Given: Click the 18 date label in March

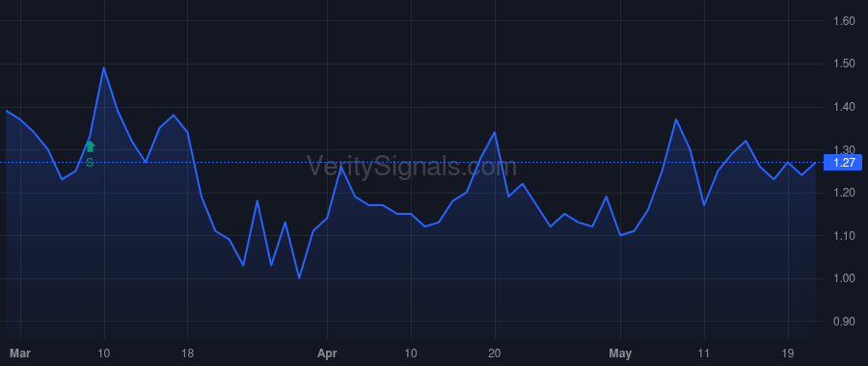Looking at the screenshot, I should (188, 353).
